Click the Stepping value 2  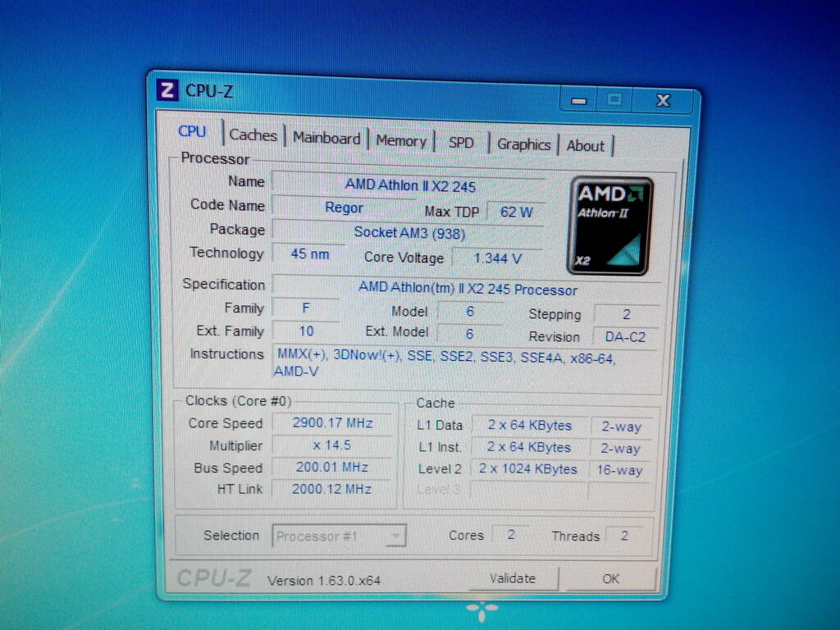pos(626,314)
